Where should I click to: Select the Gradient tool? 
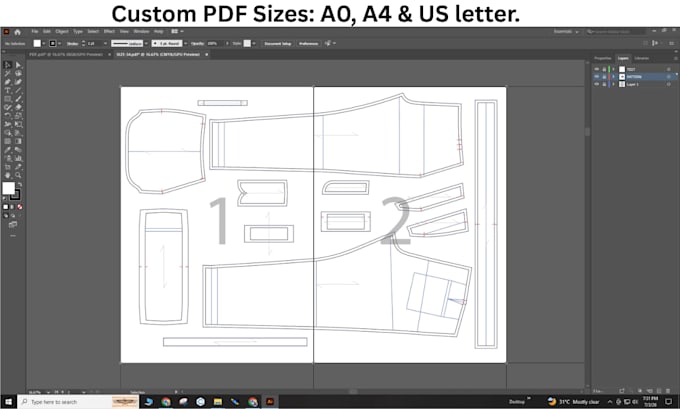pos(18,141)
